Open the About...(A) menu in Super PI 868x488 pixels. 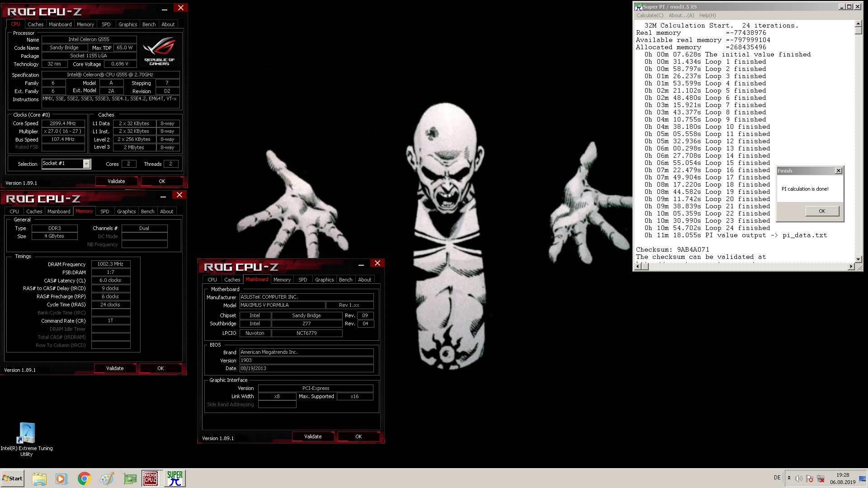681,15
